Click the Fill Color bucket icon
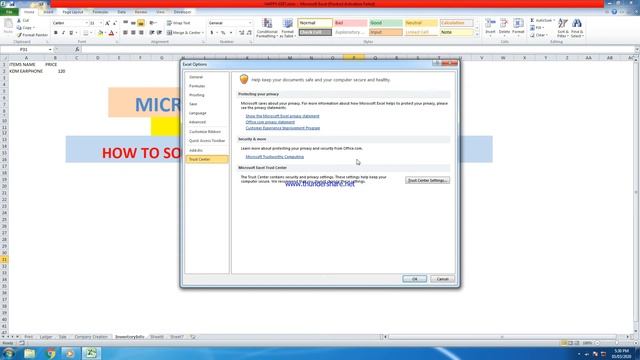640x360 pixels. tap(100, 33)
